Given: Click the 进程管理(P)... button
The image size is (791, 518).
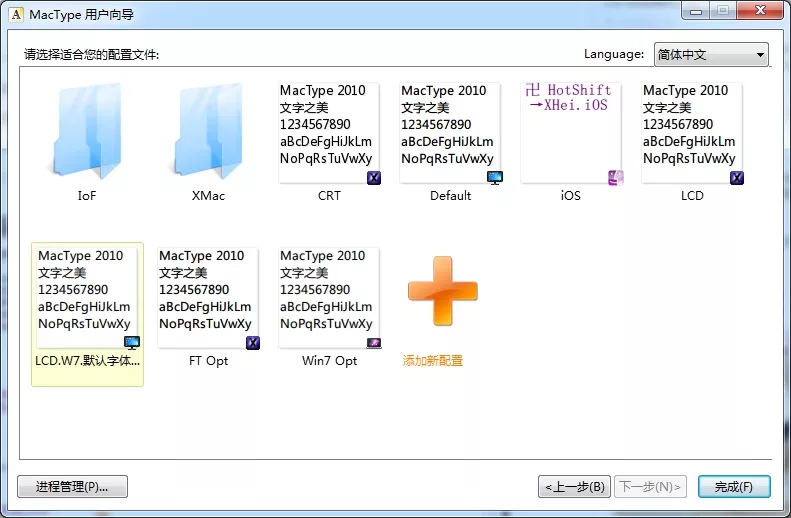Looking at the screenshot, I should pos(72,487).
